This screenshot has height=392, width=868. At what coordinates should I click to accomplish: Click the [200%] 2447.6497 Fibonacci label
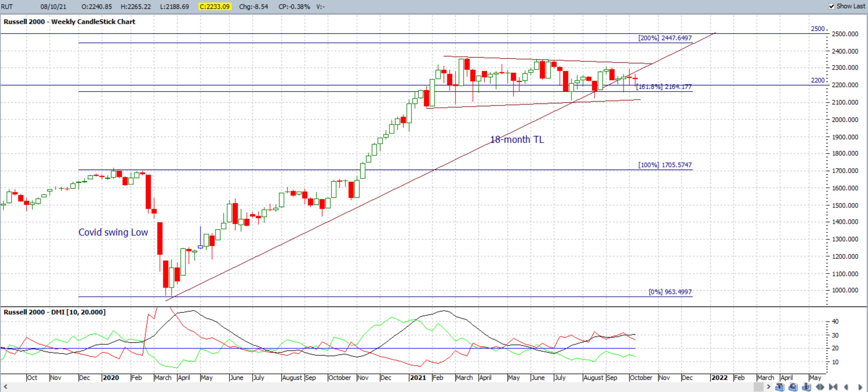[665, 38]
